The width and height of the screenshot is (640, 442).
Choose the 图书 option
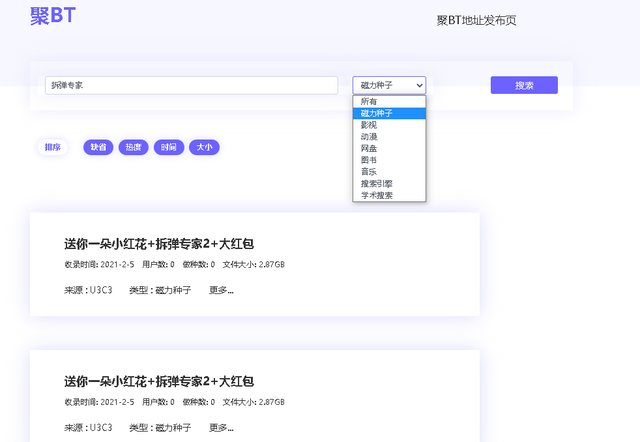(389, 160)
